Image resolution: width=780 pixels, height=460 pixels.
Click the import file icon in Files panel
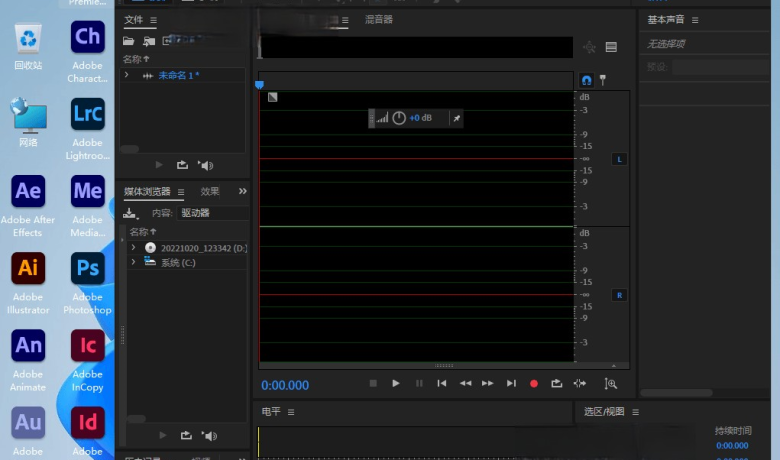(149, 41)
